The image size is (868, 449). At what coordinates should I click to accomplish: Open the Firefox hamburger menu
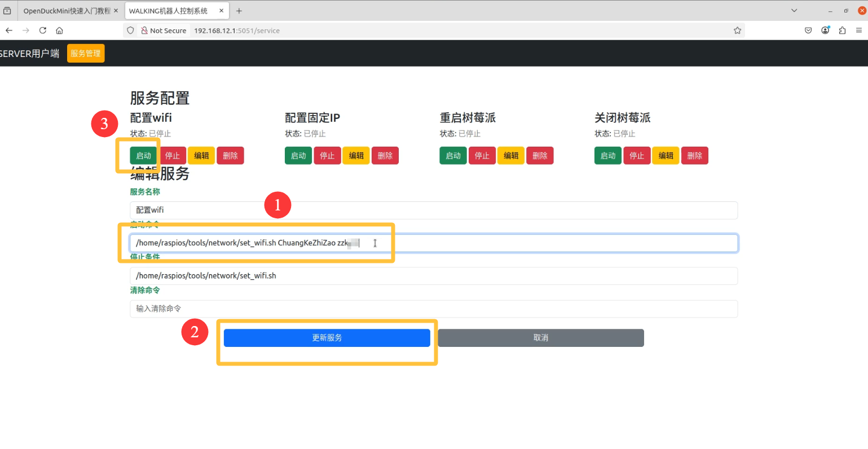click(859, 30)
